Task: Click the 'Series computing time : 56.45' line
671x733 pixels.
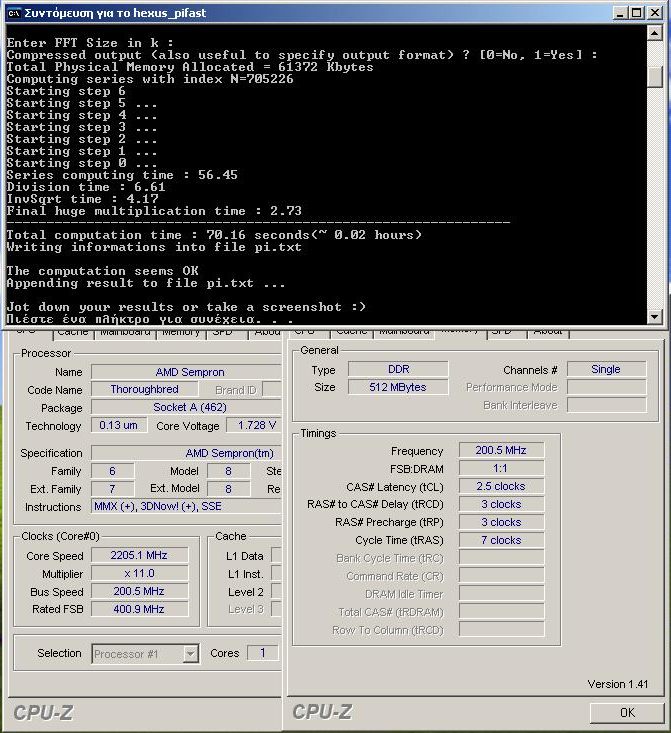Action: pos(122,175)
